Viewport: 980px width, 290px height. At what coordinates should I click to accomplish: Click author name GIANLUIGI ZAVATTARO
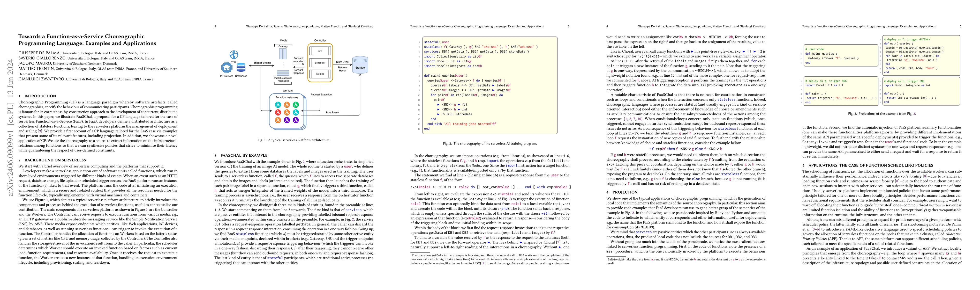tap(41, 79)
